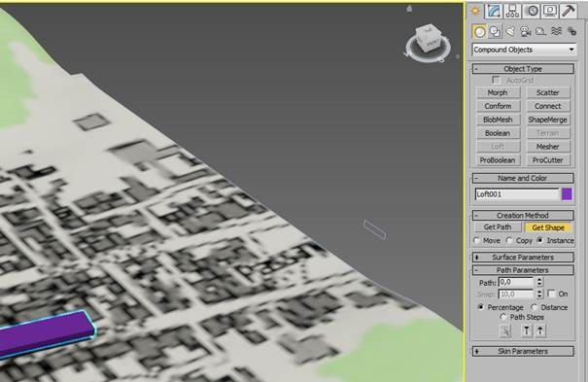Select the Instance radio button
This screenshot has height=382, width=588.
(x=540, y=240)
